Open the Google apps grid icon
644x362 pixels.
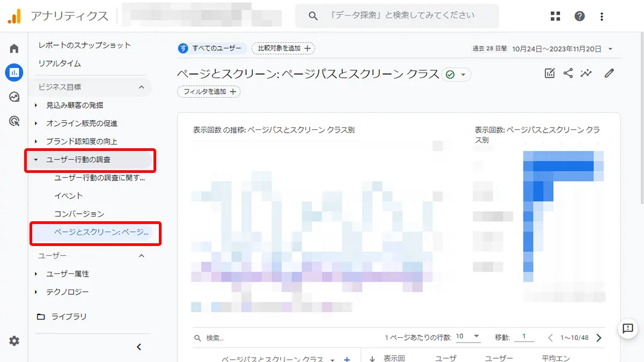[x=555, y=16]
